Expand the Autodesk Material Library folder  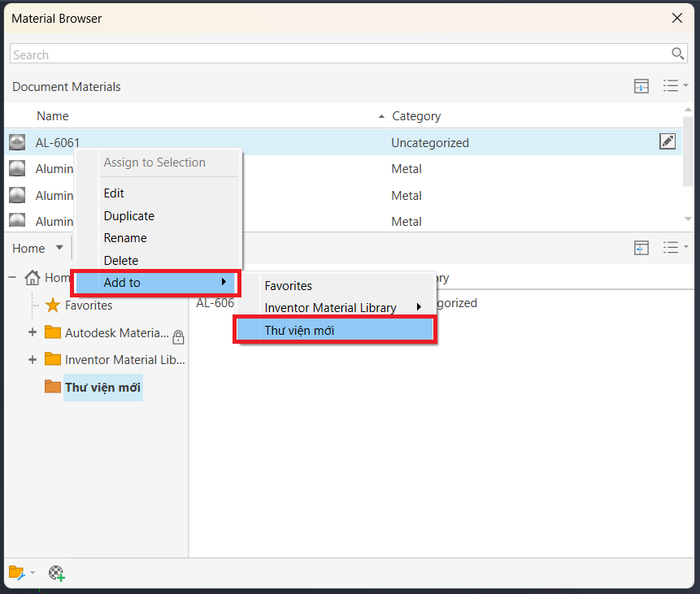(33, 332)
